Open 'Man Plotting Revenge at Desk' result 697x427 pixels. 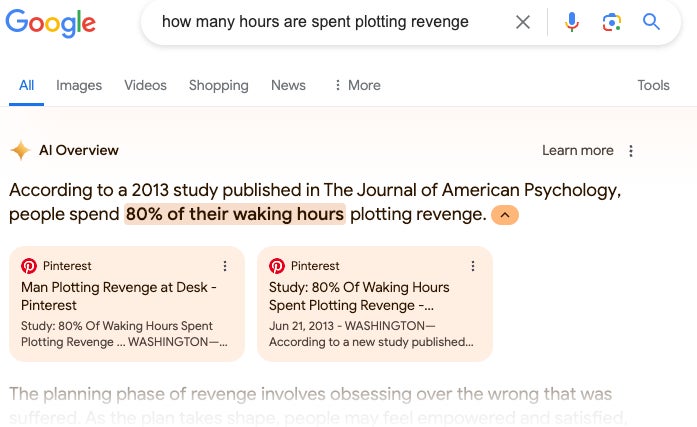pyautogui.click(x=119, y=296)
